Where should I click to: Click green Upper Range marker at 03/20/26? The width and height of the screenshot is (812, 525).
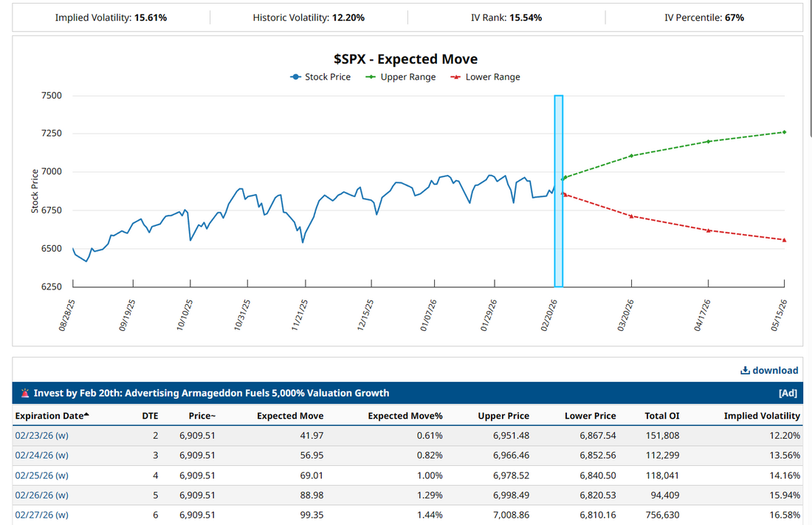pyautogui.click(x=631, y=156)
